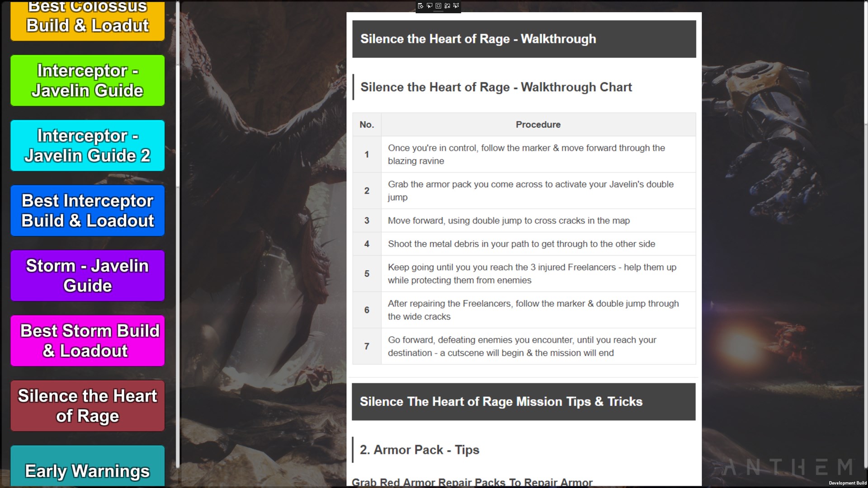Screen dimensions: 868x488
Task: Click the Procedure column header
Action: (538, 125)
